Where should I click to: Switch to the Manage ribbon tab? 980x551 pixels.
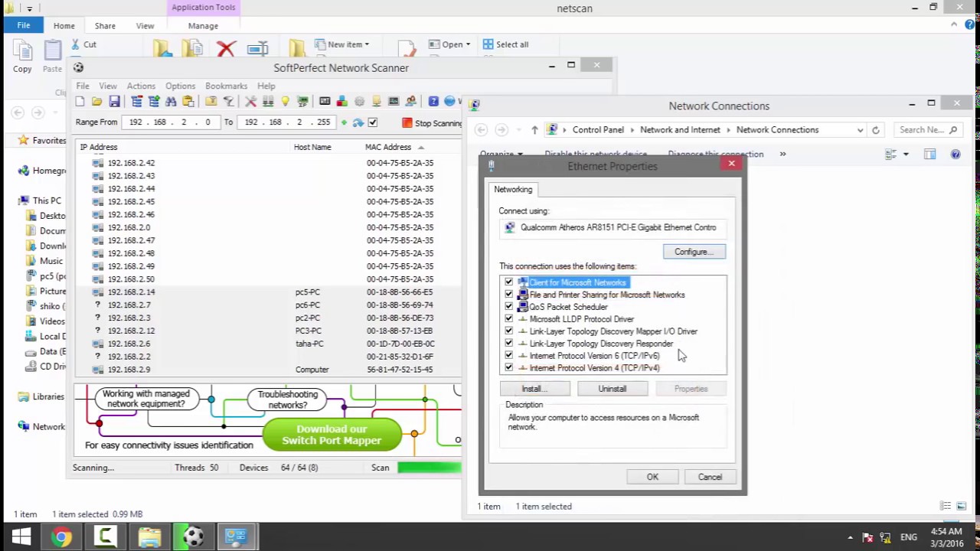pyautogui.click(x=203, y=26)
